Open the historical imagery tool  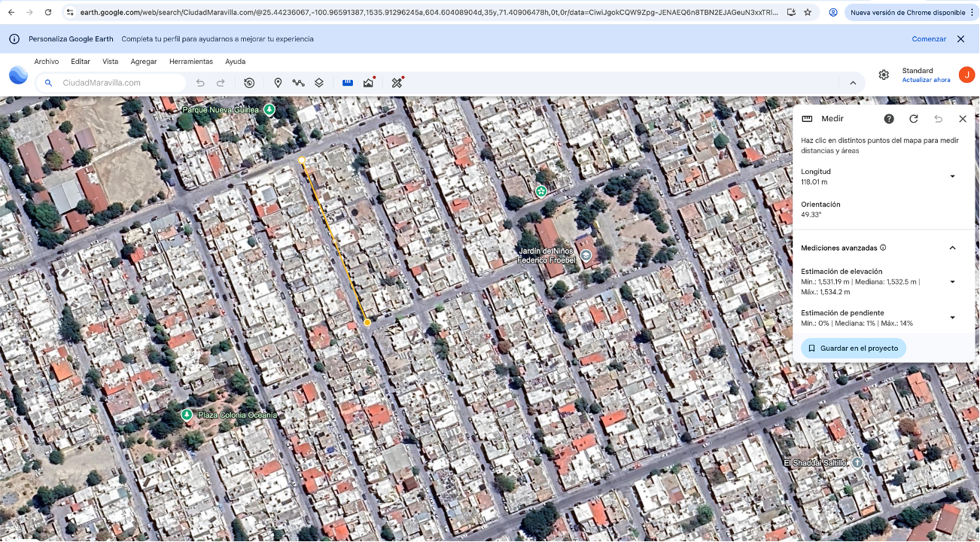tap(249, 83)
